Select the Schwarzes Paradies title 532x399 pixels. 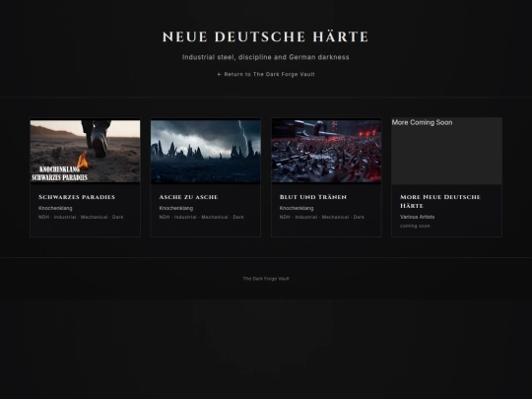77,197
